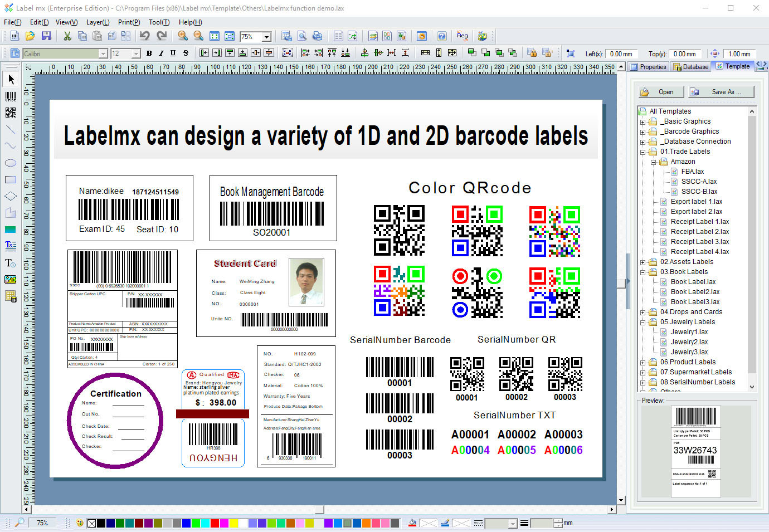Select the QR code tool
Screen dimensions: 769x532
(11, 113)
